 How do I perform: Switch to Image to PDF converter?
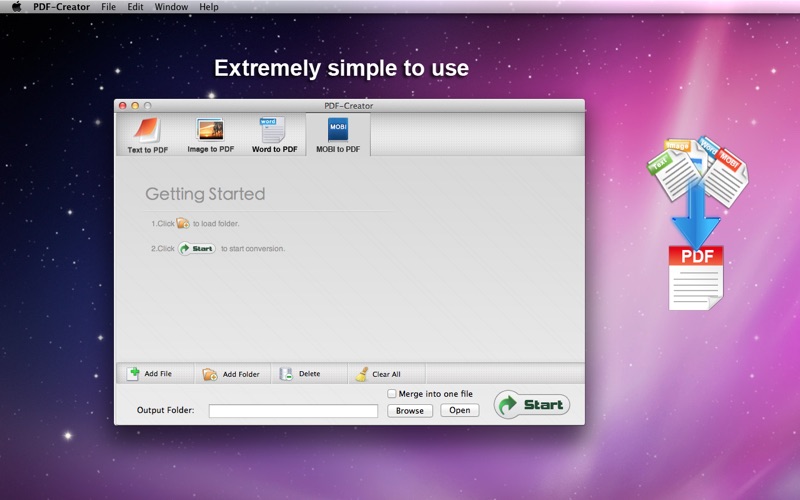pyautogui.click(x=210, y=135)
